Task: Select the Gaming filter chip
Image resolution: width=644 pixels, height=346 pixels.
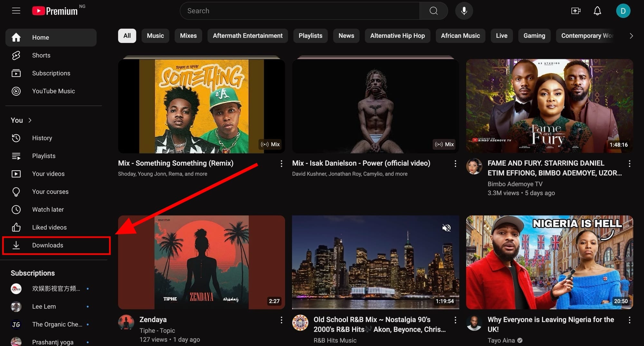Action: (x=534, y=36)
